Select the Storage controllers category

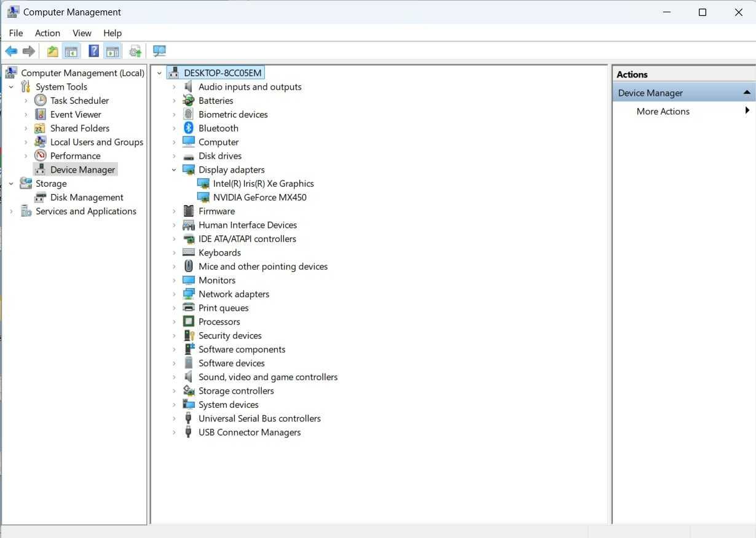236,391
